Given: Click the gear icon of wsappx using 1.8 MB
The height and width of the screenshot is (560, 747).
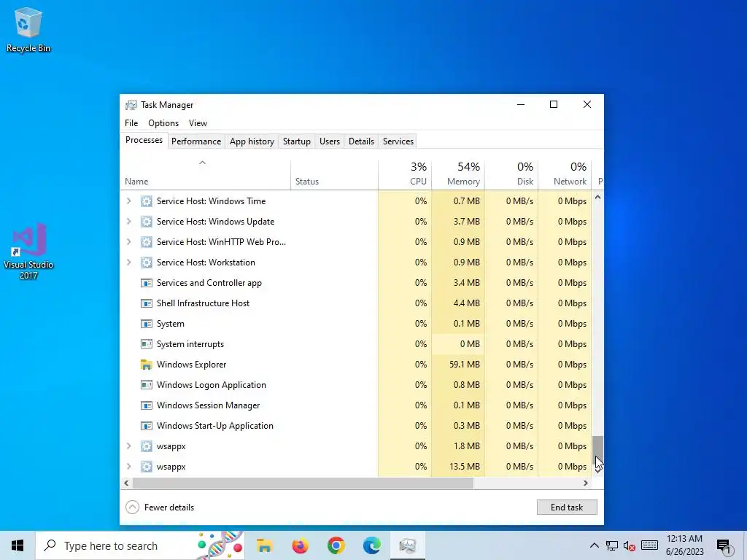Looking at the screenshot, I should click(146, 446).
